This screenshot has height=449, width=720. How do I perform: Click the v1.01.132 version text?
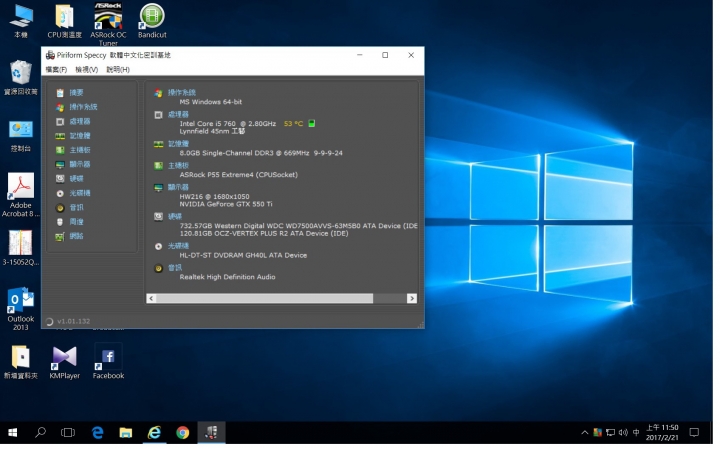click(73, 321)
